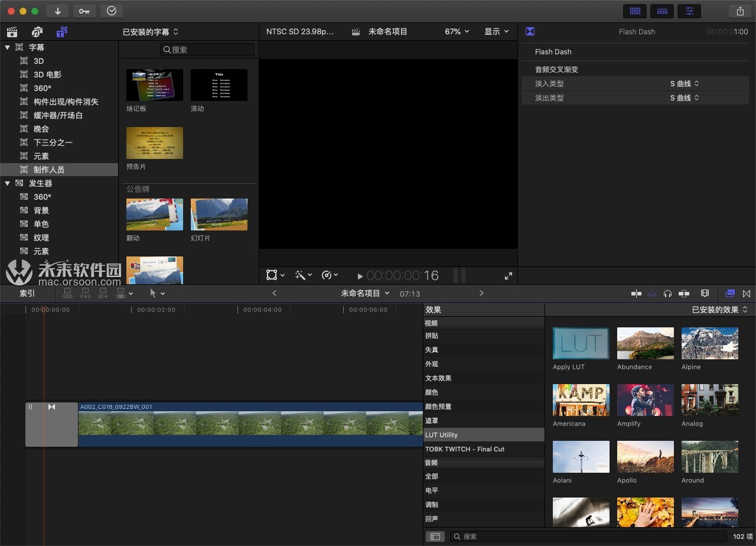
Task: Select the 拼贴 effects category
Action: [x=484, y=336]
